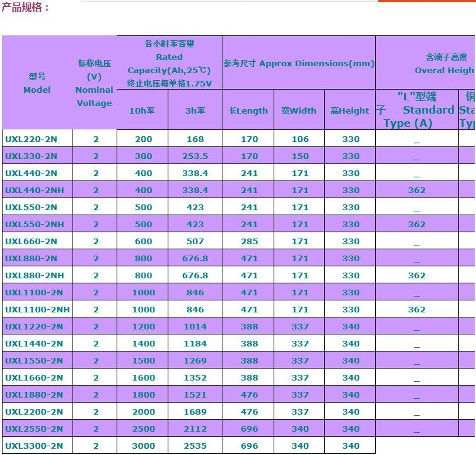The image size is (476, 455).
Task: Select model UXL1440-2N
Action: pyautogui.click(x=34, y=343)
